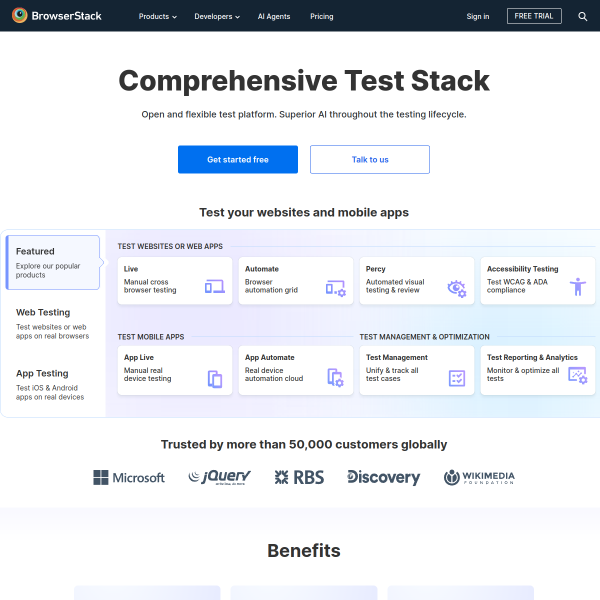Click the BrowserStack logo icon
Image resolution: width=600 pixels, height=600 pixels.
pyautogui.click(x=20, y=16)
